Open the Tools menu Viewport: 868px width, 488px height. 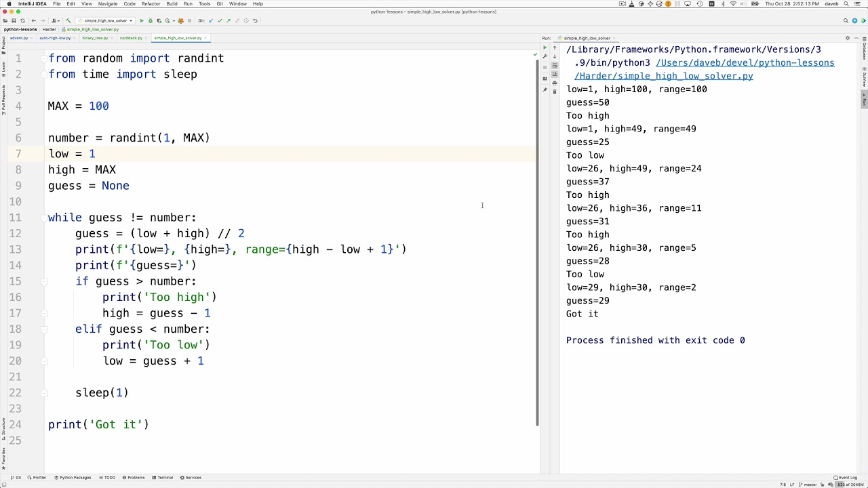point(204,4)
